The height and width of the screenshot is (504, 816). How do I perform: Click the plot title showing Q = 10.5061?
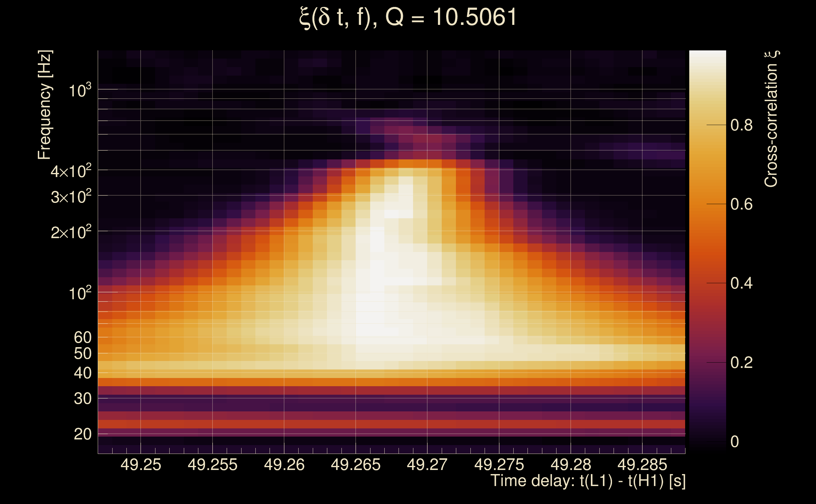[x=408, y=17]
